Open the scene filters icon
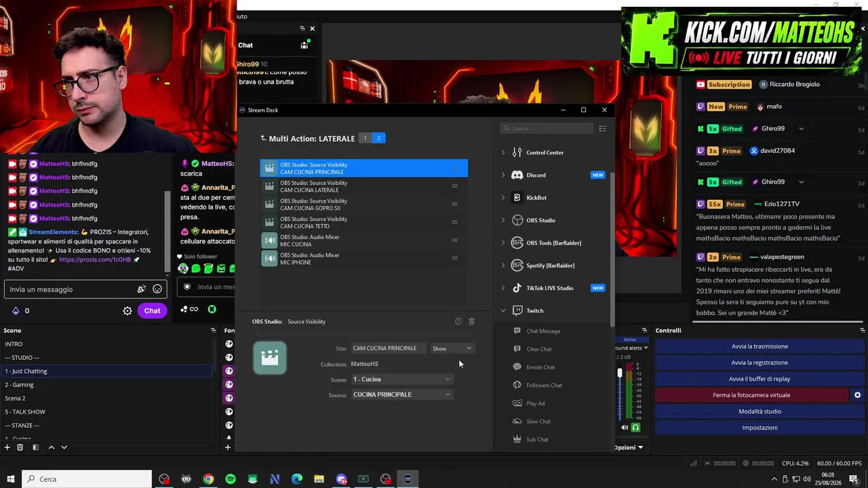This screenshot has width=868, height=488. pyautogui.click(x=35, y=447)
